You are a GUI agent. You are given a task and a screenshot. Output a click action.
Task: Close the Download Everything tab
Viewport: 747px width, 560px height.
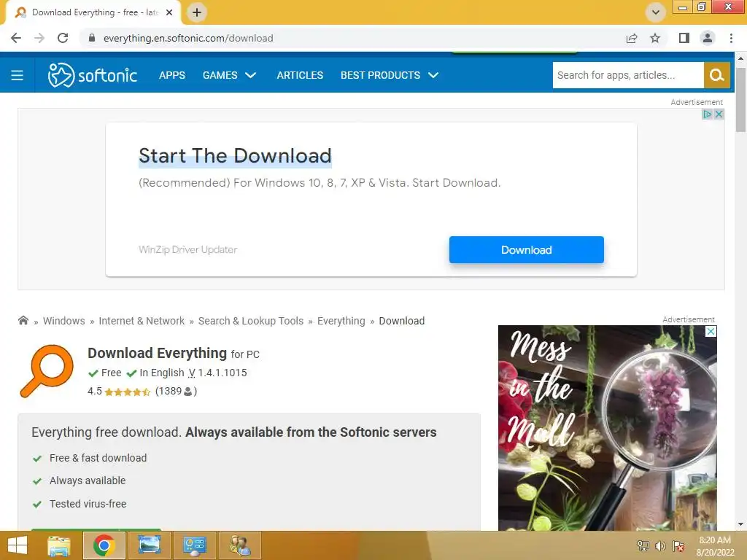169,12
